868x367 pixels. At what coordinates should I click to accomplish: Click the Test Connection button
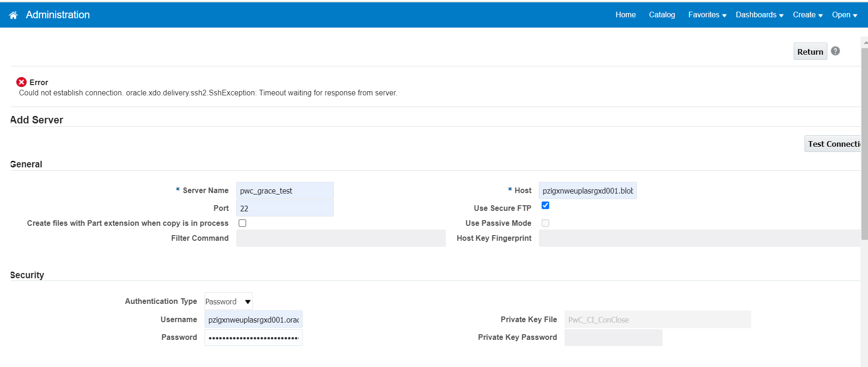coord(833,144)
